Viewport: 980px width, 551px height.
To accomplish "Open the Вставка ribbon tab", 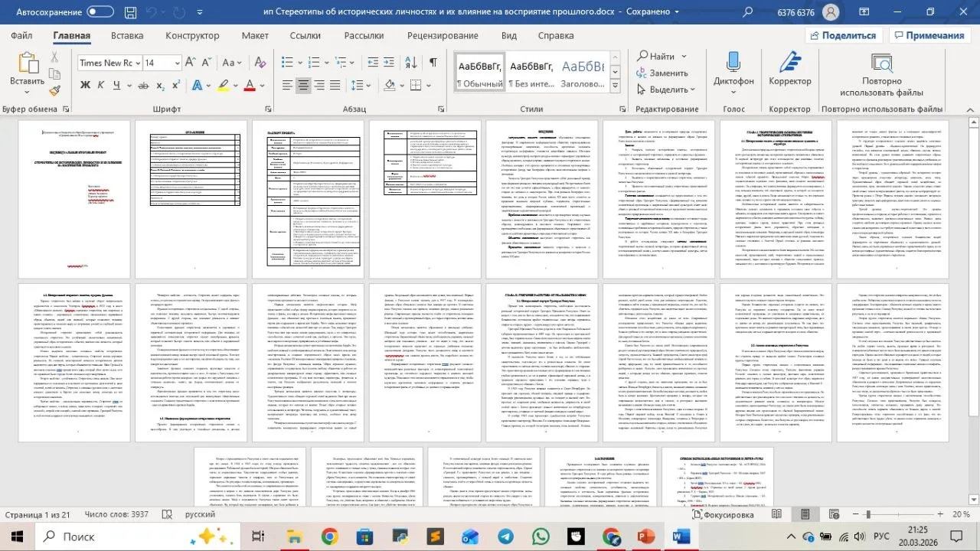I will (127, 35).
